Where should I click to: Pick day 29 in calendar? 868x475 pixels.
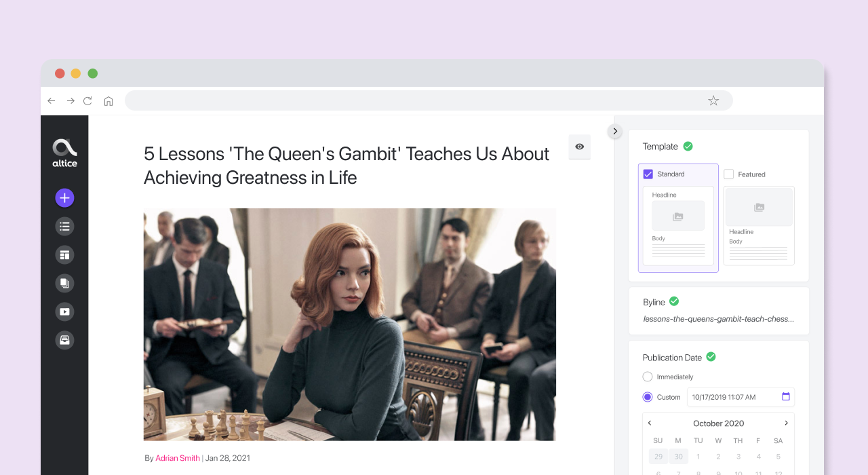pyautogui.click(x=658, y=457)
